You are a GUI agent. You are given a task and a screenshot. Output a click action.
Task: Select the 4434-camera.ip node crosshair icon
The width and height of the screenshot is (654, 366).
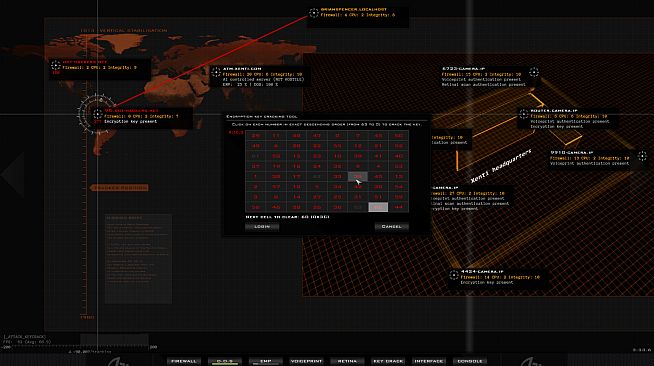[x=454, y=275]
